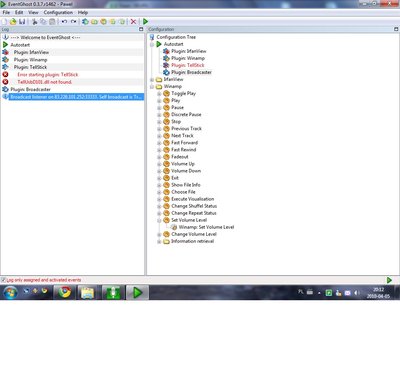This screenshot has height=380, width=400.
Task: Click the Add Folder toolbar icon
Action: (x=94, y=22)
